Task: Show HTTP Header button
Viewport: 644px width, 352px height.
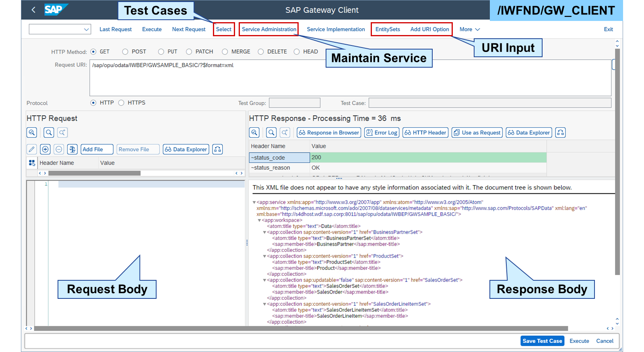Action: click(x=425, y=133)
